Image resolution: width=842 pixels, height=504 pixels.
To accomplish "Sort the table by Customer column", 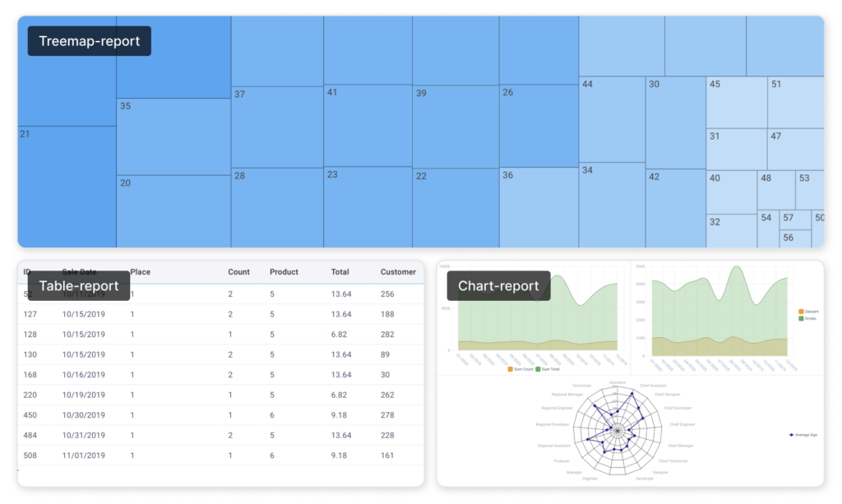I will tap(398, 271).
